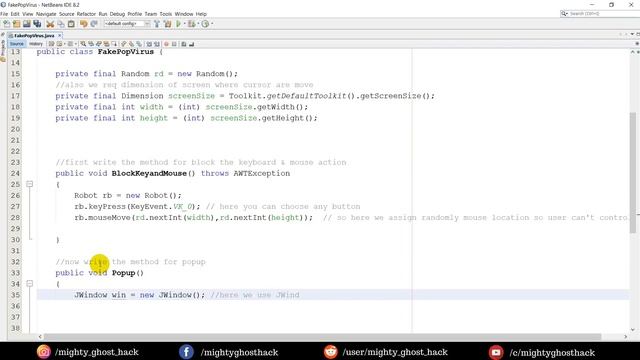
Task: Click the Find Previous Occurrence editor icon
Action: pyautogui.click(x=91, y=44)
